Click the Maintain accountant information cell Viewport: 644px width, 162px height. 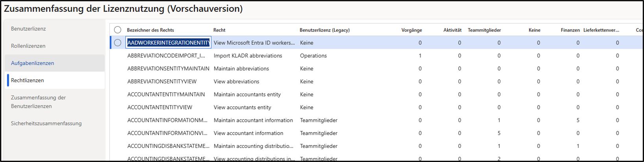coord(253,120)
